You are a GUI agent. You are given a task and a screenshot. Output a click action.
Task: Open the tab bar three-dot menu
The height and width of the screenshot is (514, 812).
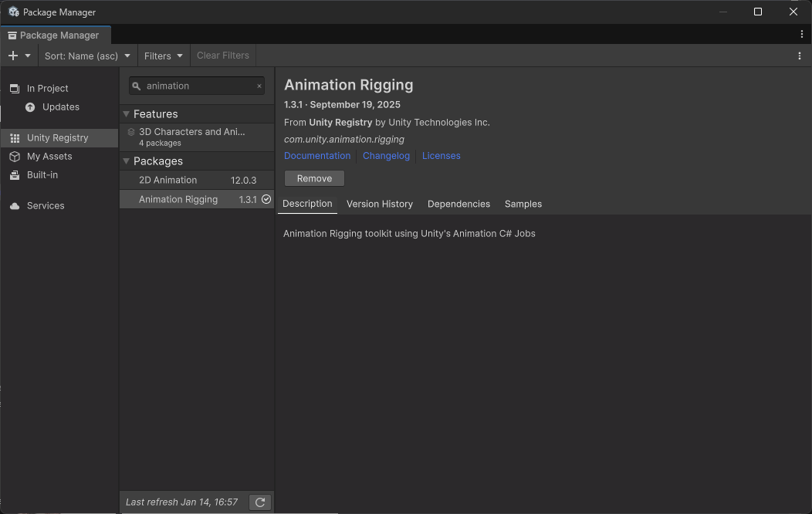point(802,34)
